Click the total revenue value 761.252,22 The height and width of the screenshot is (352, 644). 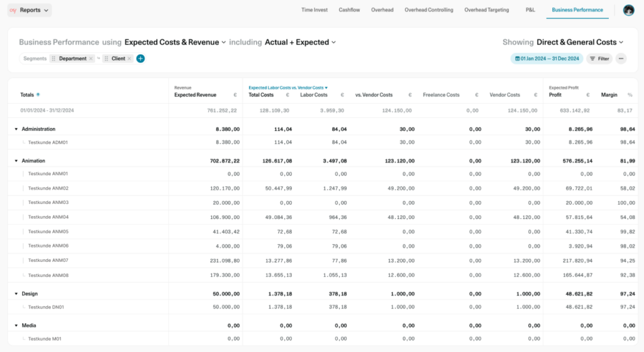click(222, 111)
